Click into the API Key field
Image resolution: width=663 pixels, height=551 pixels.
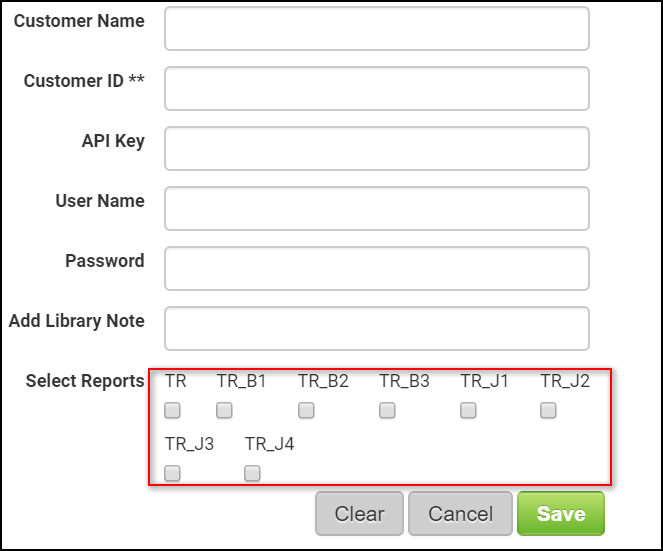click(376, 149)
